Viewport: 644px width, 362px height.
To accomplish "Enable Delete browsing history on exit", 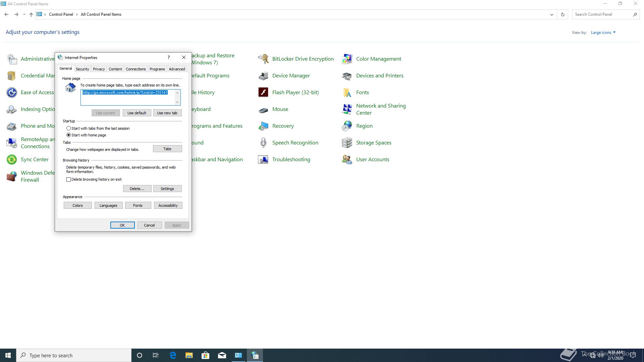I will pos(69,180).
